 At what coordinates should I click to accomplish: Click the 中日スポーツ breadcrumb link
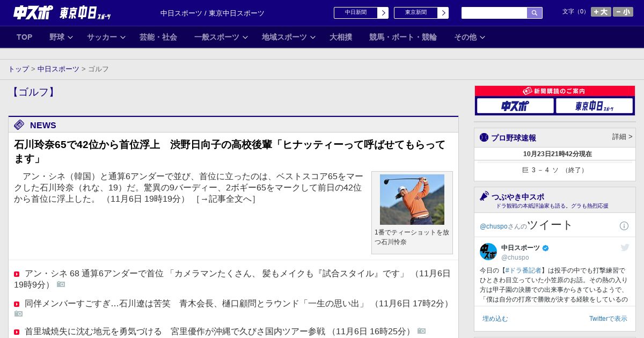pyautogui.click(x=58, y=69)
